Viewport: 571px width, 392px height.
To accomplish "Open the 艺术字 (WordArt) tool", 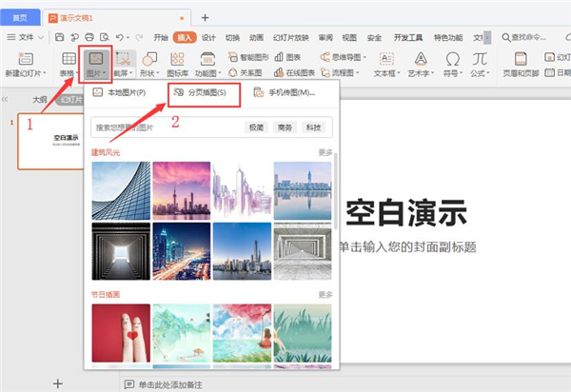I will [x=417, y=63].
